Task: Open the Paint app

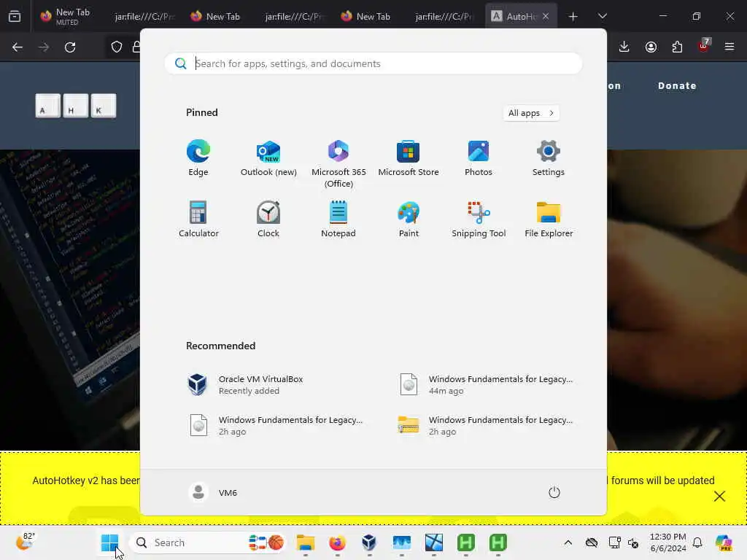Action: coord(409,219)
